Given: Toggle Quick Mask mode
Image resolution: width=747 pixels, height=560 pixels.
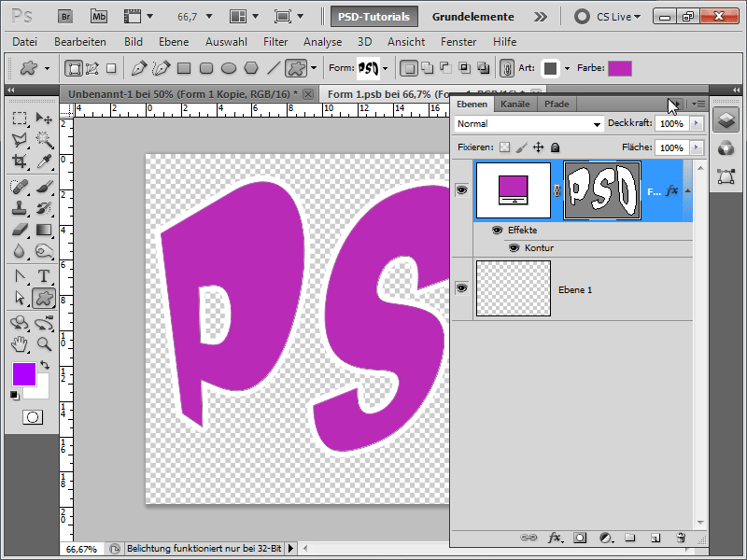Looking at the screenshot, I should tap(33, 417).
